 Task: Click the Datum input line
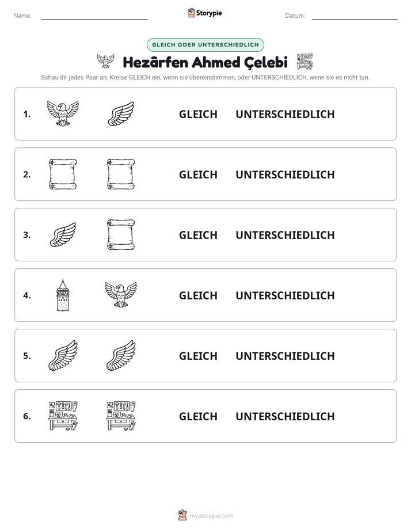pos(355,17)
